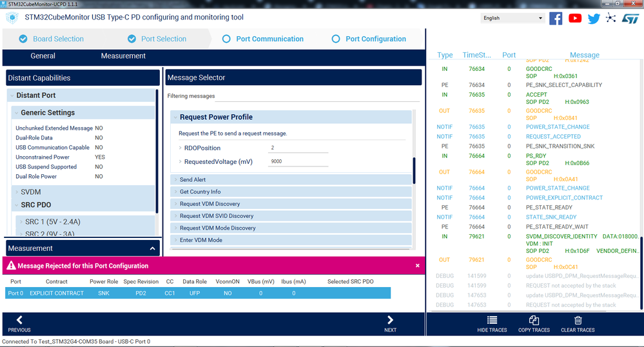Click the Message column header in traces
The height and width of the screenshot is (347, 644).
(x=585, y=55)
